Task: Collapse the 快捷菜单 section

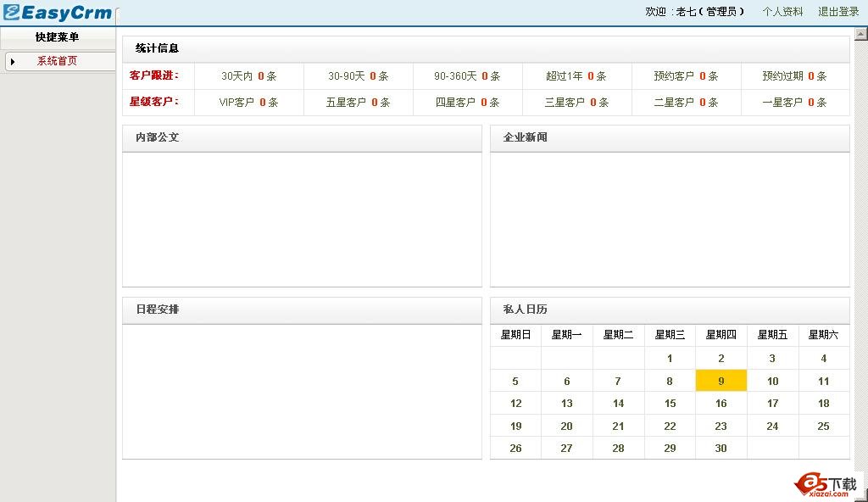Action: tap(59, 36)
